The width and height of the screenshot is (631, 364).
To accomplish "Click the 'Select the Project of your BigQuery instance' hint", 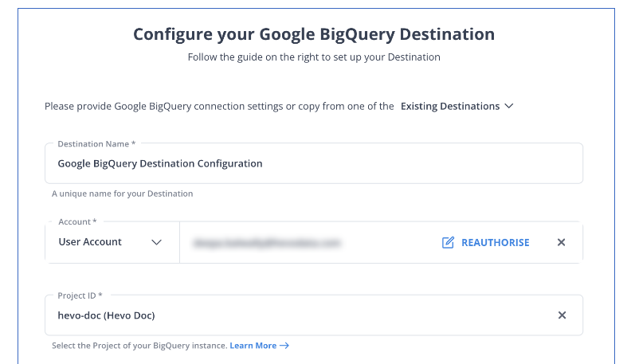I will (x=139, y=346).
